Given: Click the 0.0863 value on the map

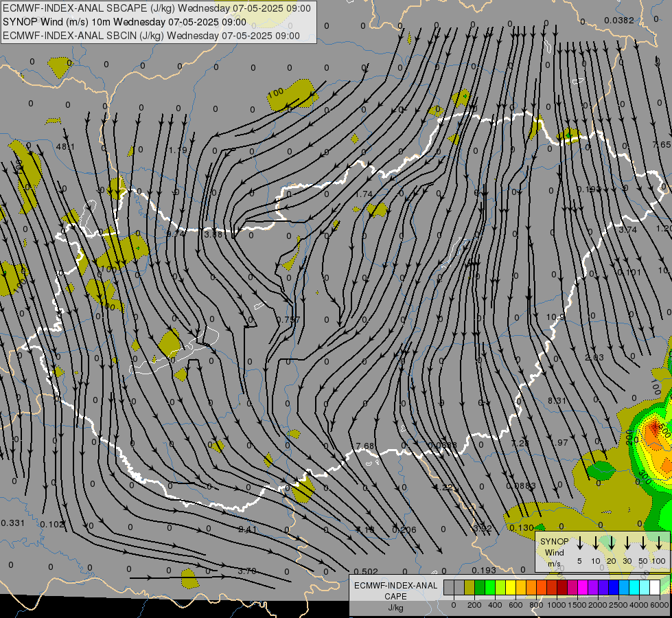Looking at the screenshot, I should (521, 486).
